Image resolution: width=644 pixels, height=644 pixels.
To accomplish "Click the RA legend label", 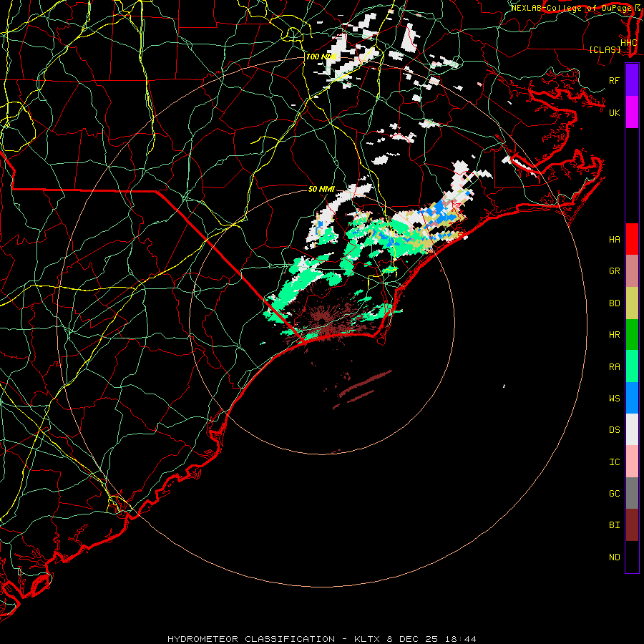I will (615, 367).
